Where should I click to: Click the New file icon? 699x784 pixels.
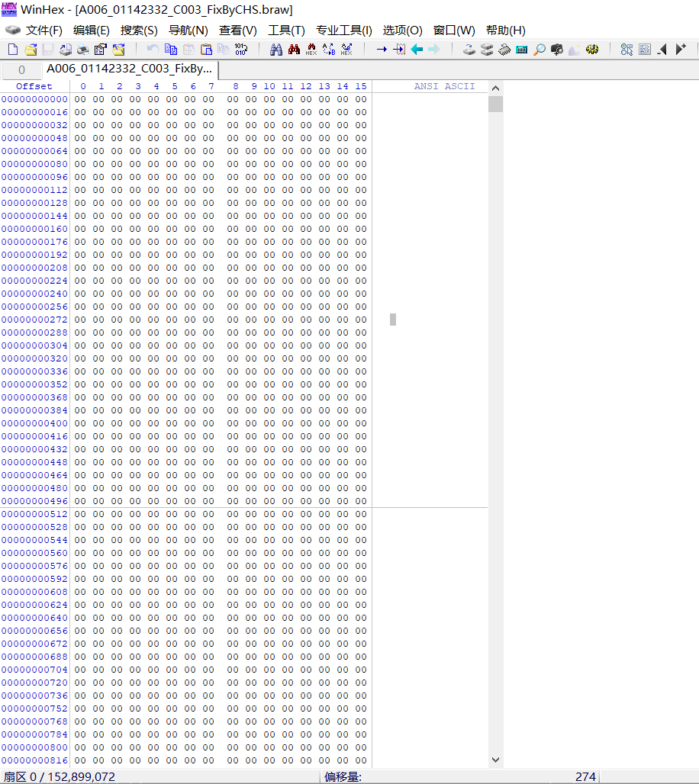(13, 49)
